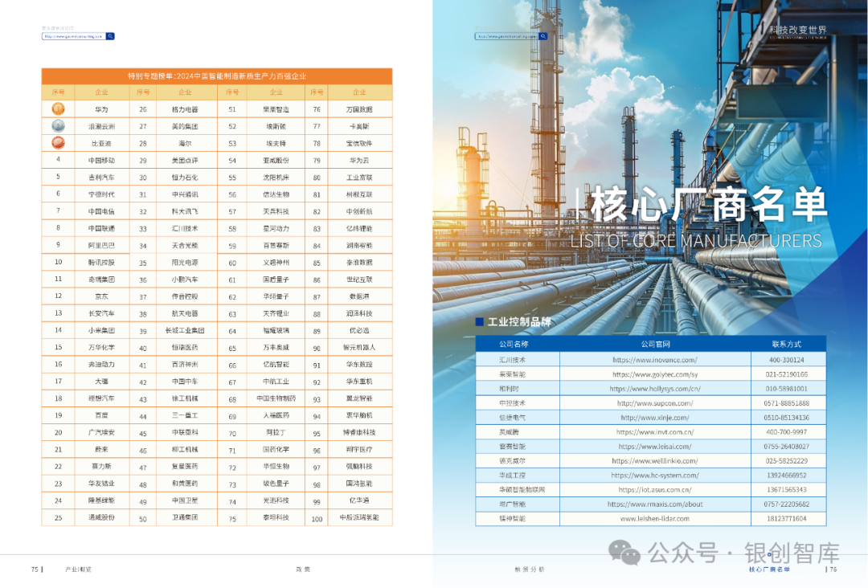Click the 核心厂商名单 page heading
This screenshot has height=588, width=868.
[709, 205]
